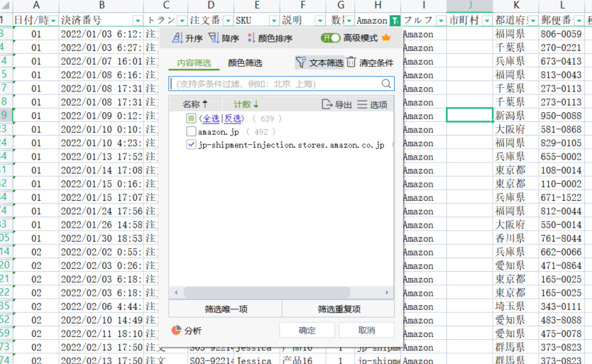The width and height of the screenshot is (592, 364).
Task: Clear conditions with 清空条件 trash icon
Action: pos(370,62)
